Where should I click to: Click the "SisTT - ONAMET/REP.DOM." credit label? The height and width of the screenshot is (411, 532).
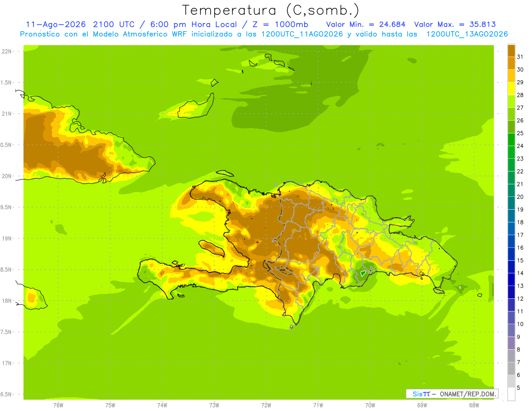pos(452,394)
